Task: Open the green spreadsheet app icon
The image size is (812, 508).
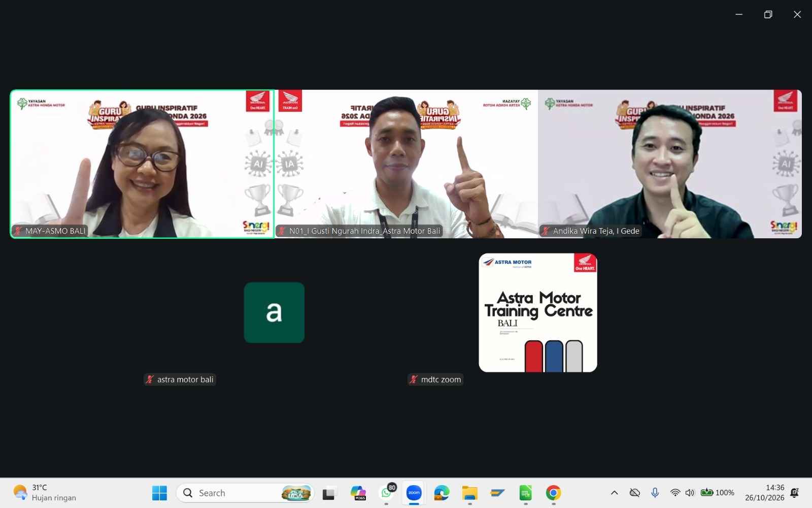Action: (525, 493)
